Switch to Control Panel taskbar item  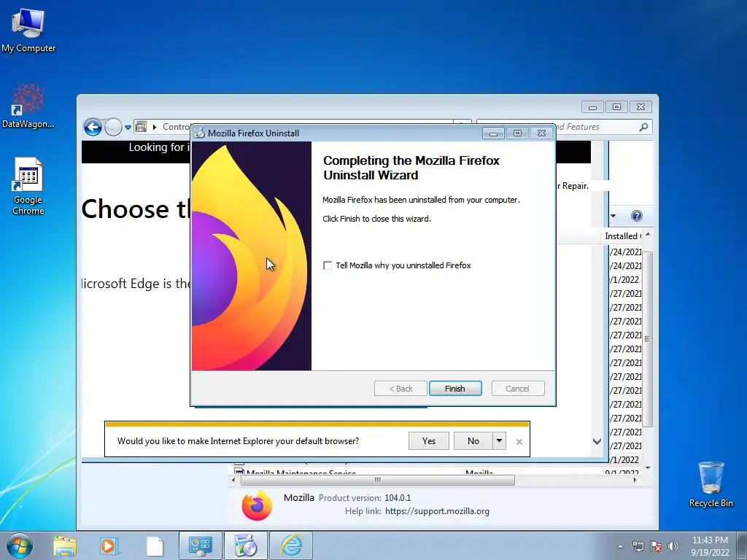pyautogui.click(x=201, y=545)
